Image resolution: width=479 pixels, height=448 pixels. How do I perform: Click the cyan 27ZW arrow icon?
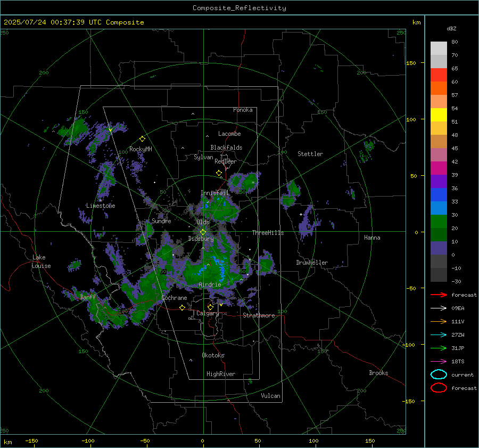[439, 335]
